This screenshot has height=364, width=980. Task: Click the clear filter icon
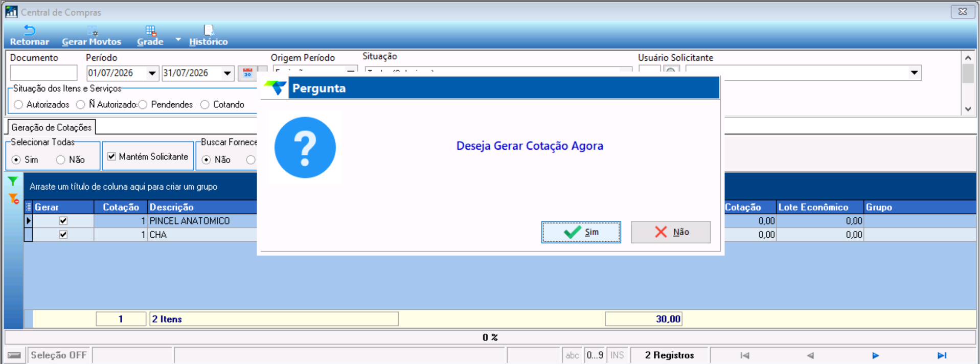[x=14, y=198]
